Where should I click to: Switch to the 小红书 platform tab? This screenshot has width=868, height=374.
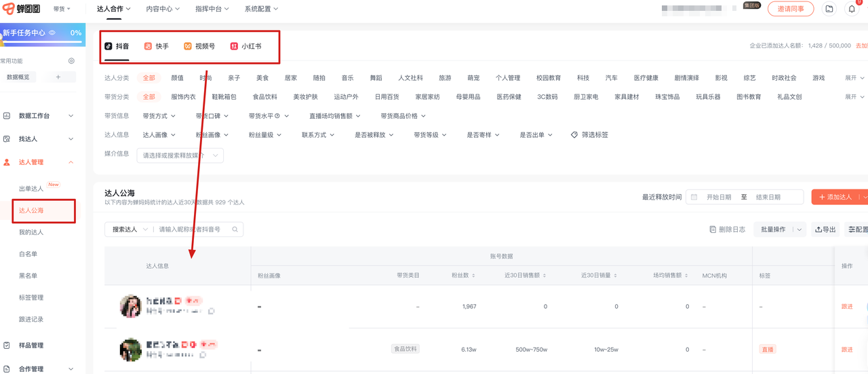tap(245, 46)
